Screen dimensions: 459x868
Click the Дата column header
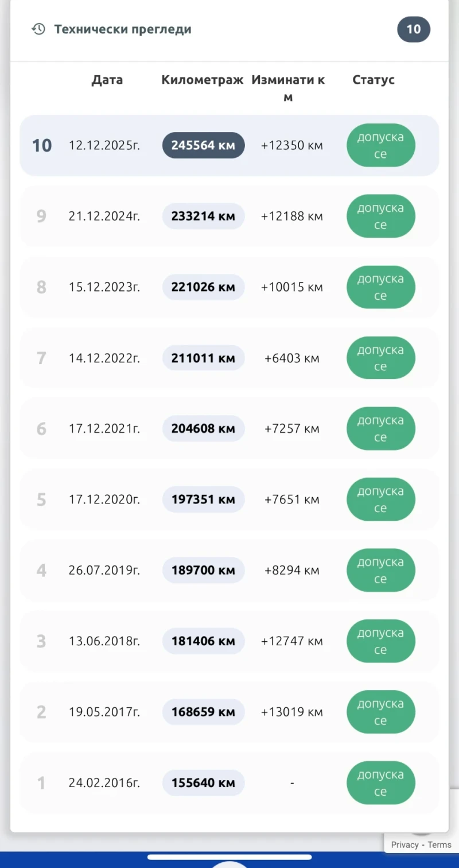[107, 80]
